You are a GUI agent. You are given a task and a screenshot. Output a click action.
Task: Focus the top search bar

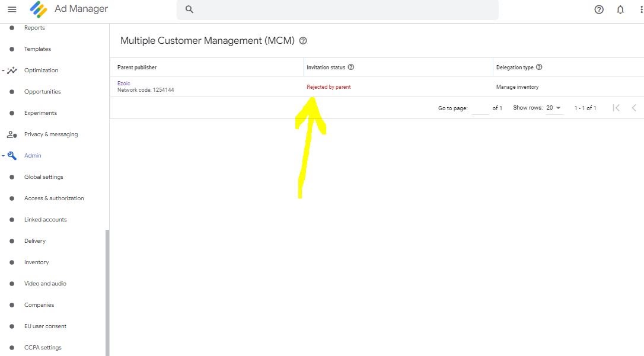point(337,9)
